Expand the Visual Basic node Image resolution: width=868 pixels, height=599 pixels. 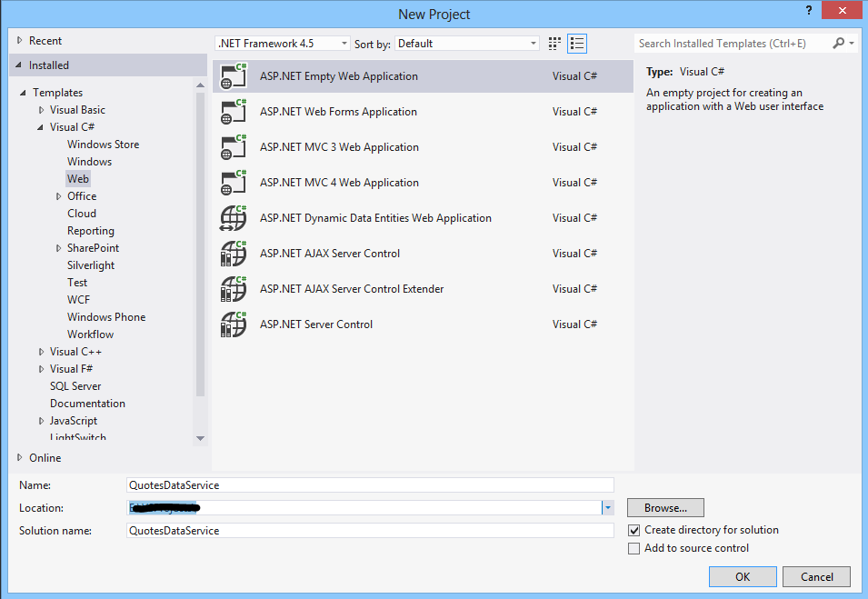[41, 110]
